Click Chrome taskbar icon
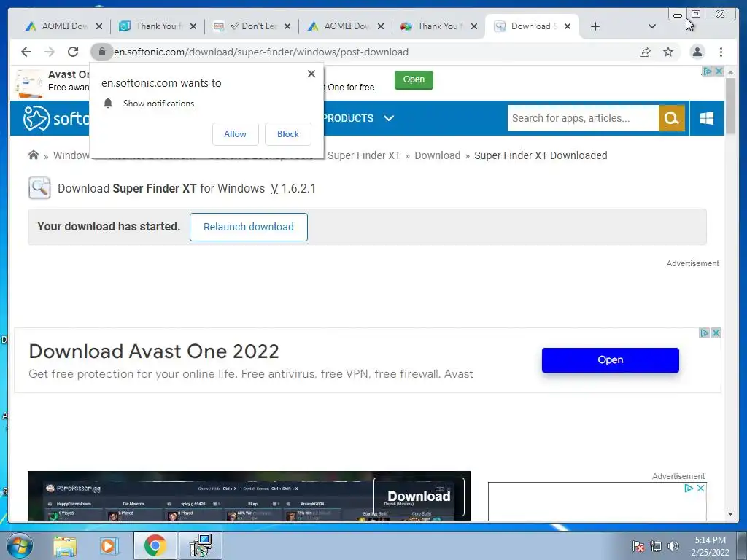Image resolution: width=747 pixels, height=560 pixels. [155, 545]
